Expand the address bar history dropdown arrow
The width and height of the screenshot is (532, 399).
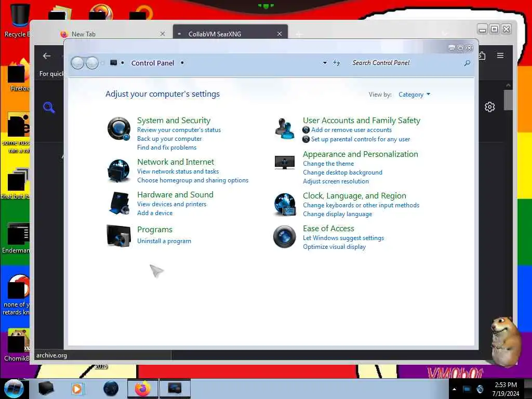325,63
